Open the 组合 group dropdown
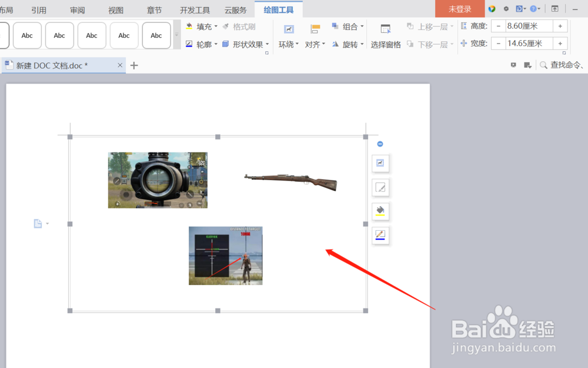Image resolution: width=588 pixels, height=368 pixels. tap(348, 26)
